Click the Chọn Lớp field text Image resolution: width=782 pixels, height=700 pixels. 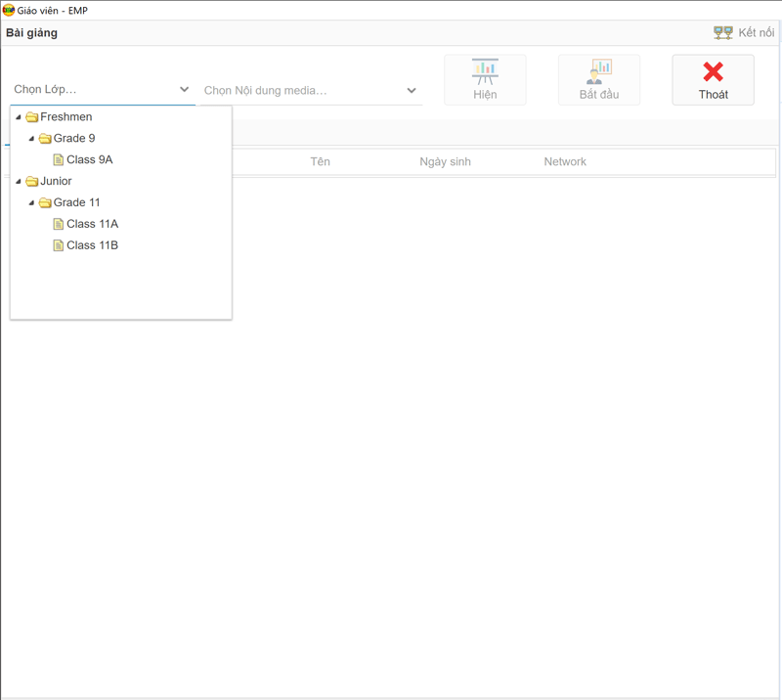coord(45,89)
